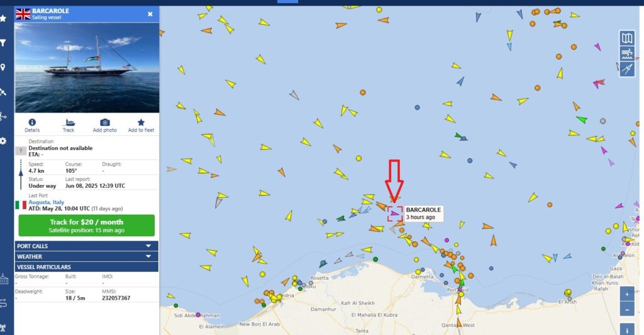Click the Add photo camera icon
Image resolution: width=644 pixels, height=335 pixels.
point(105,123)
